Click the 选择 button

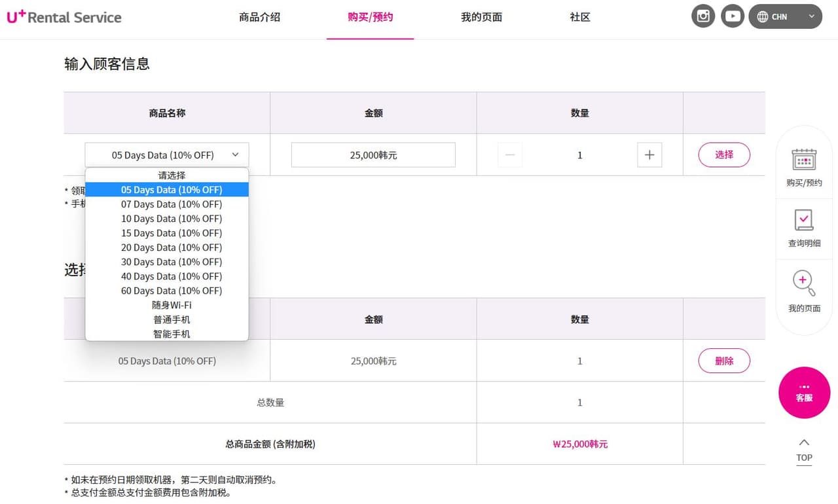coord(724,155)
